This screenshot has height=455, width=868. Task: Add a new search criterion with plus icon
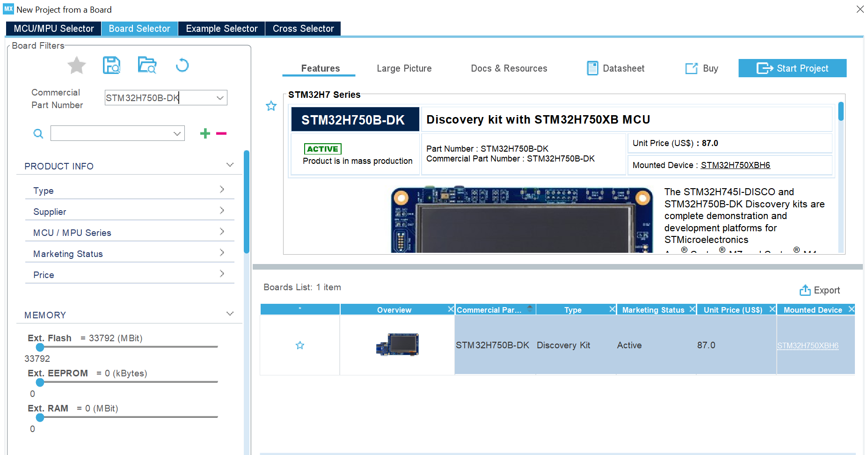pyautogui.click(x=205, y=133)
